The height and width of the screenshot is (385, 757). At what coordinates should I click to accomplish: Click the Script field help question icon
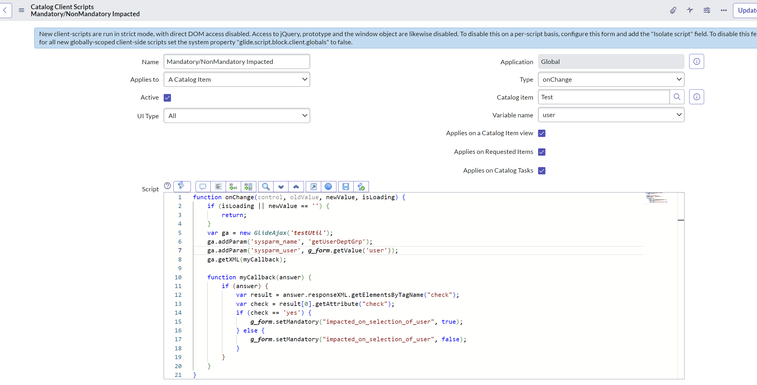(167, 185)
